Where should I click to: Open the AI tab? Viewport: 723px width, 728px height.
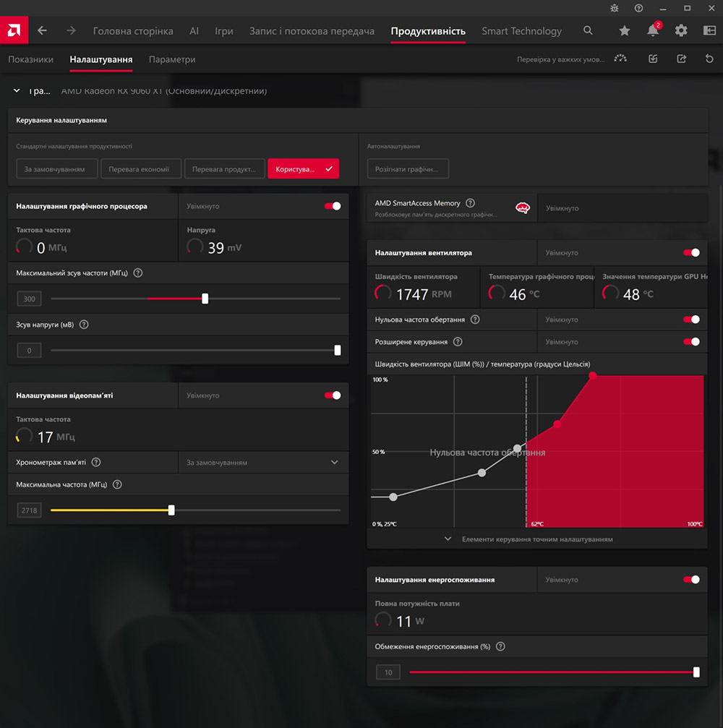coord(194,31)
